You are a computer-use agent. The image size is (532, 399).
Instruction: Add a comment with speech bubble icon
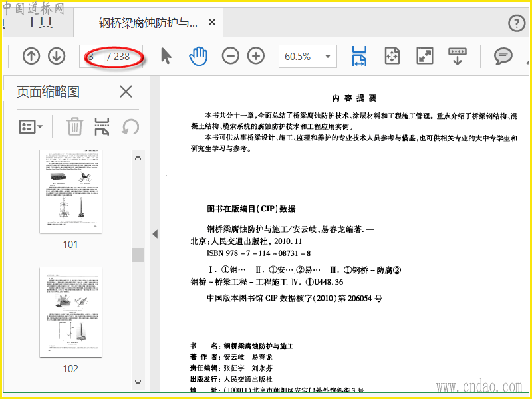click(503, 56)
